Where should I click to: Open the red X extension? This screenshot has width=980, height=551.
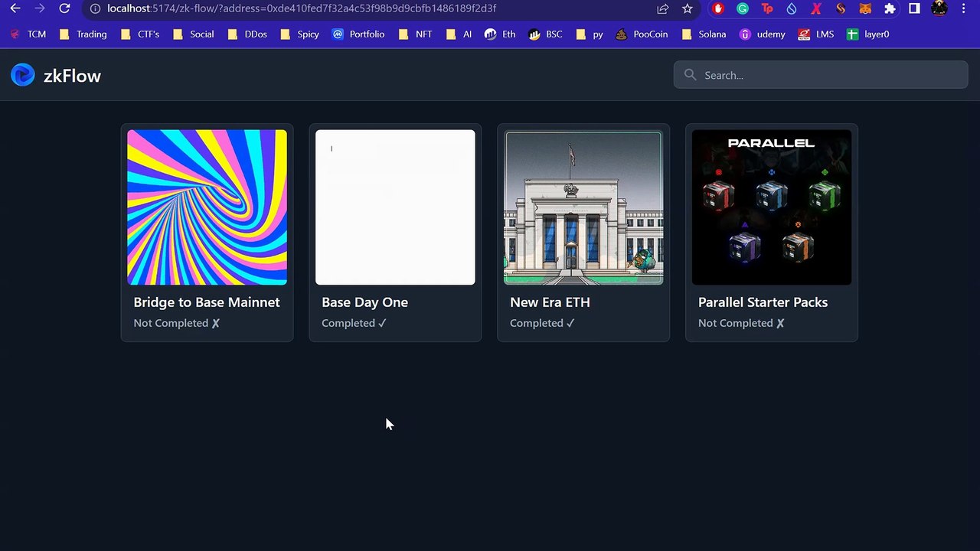816,8
